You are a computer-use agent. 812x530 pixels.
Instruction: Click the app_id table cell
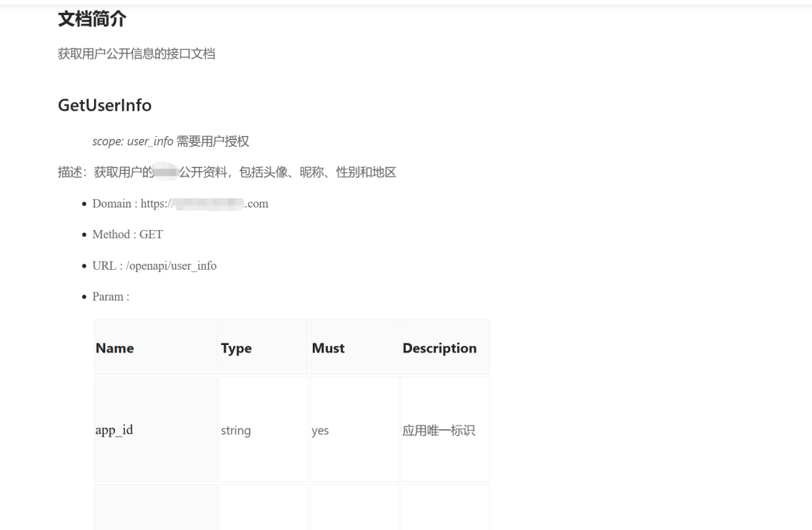(156, 429)
